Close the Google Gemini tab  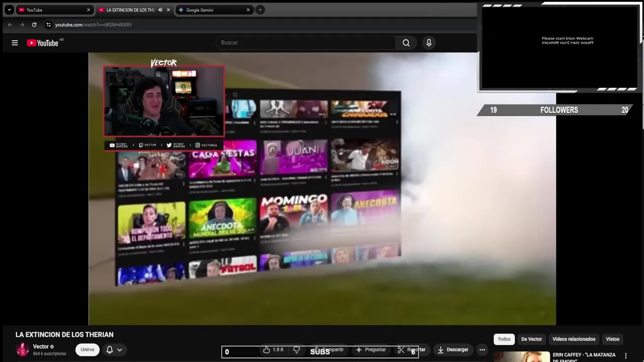(x=248, y=10)
